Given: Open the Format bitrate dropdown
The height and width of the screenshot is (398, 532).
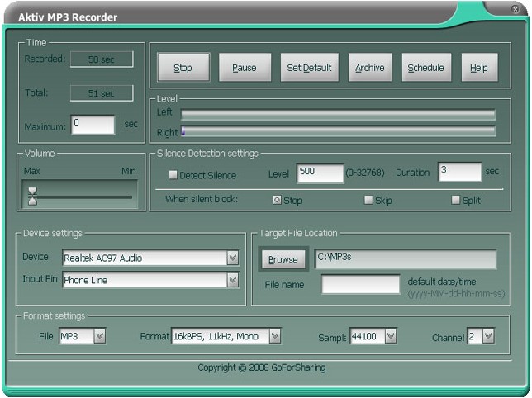Looking at the screenshot, I should (x=275, y=336).
